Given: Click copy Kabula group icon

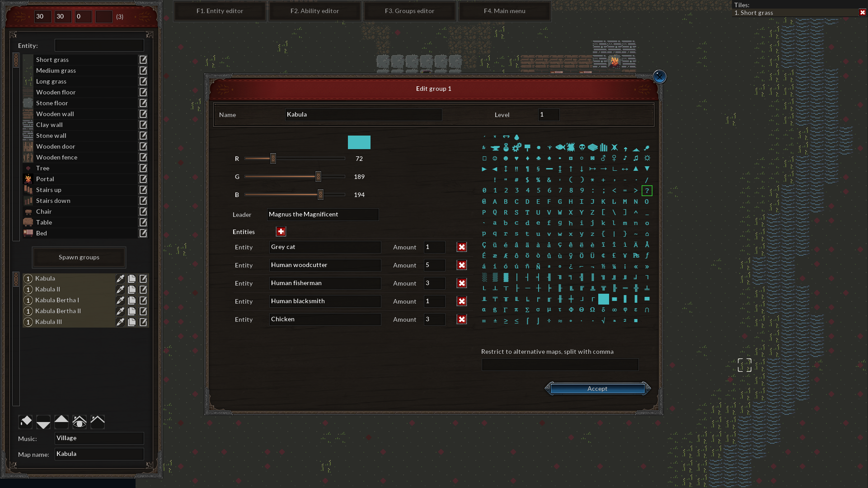Looking at the screenshot, I should tap(132, 278).
